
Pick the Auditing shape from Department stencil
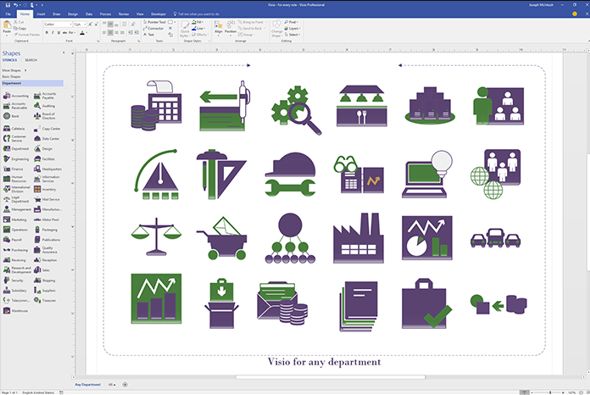pos(45,106)
